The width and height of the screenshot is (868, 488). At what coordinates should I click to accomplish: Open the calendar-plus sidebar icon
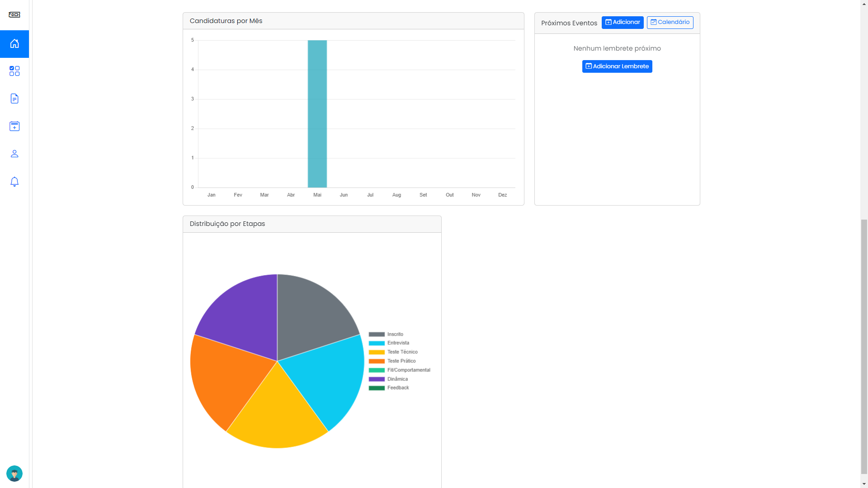coord(14,126)
